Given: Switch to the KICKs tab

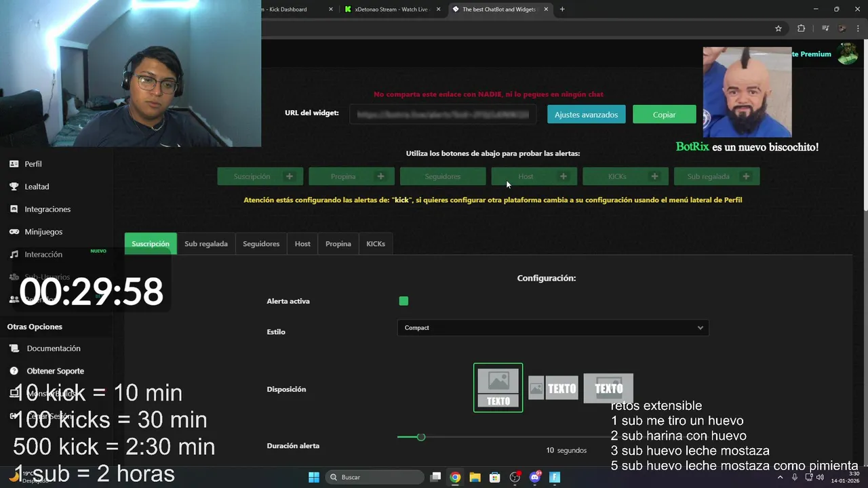Looking at the screenshot, I should [376, 244].
